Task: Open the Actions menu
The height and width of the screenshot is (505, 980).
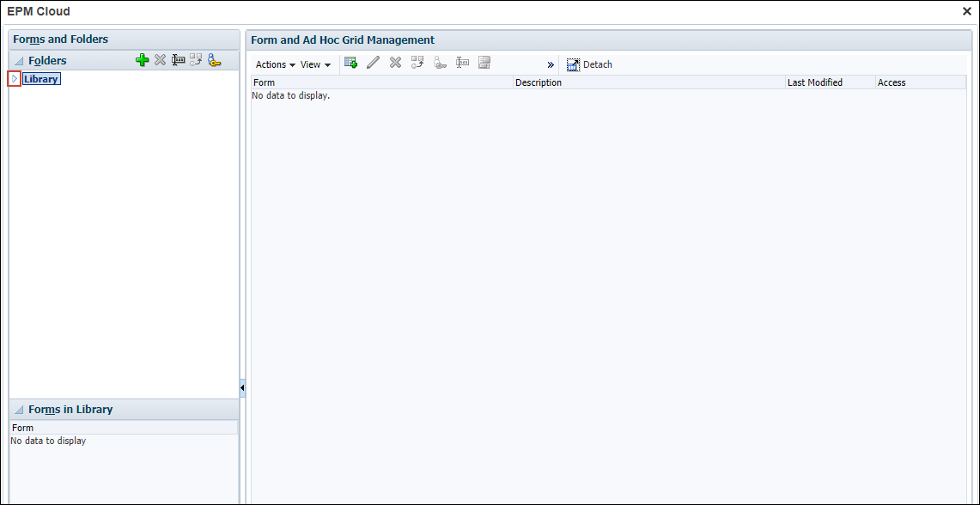Action: point(276,64)
